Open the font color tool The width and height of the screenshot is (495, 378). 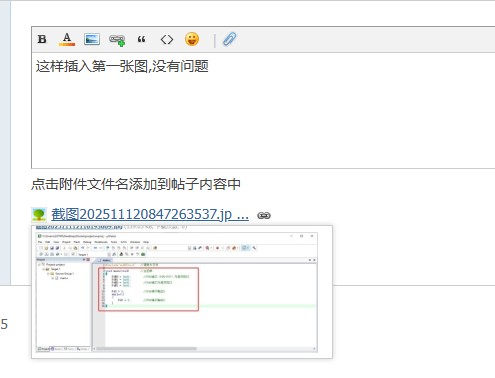[67, 39]
